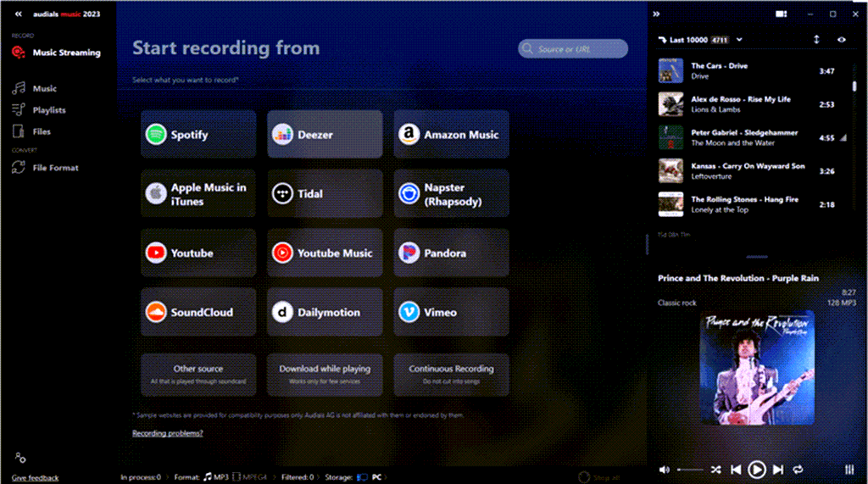Go to the Playlists section
This screenshot has height=484, width=868.
pos(39,110)
